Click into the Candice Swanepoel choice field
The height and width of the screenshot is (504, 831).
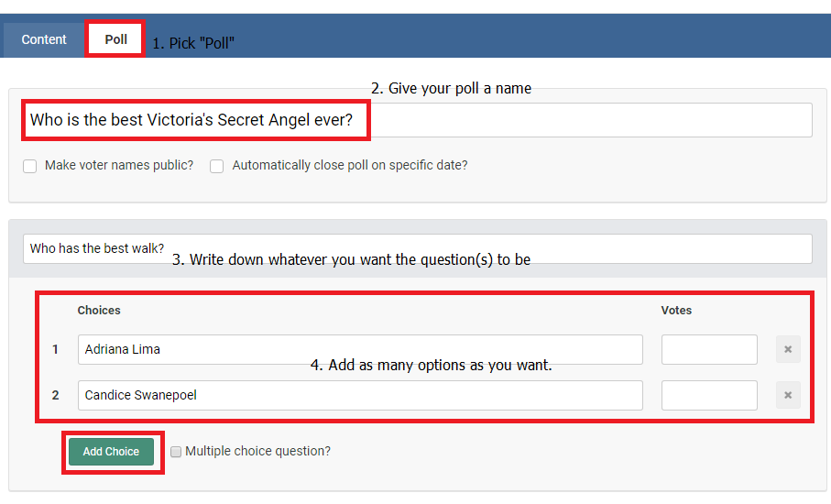coord(359,395)
